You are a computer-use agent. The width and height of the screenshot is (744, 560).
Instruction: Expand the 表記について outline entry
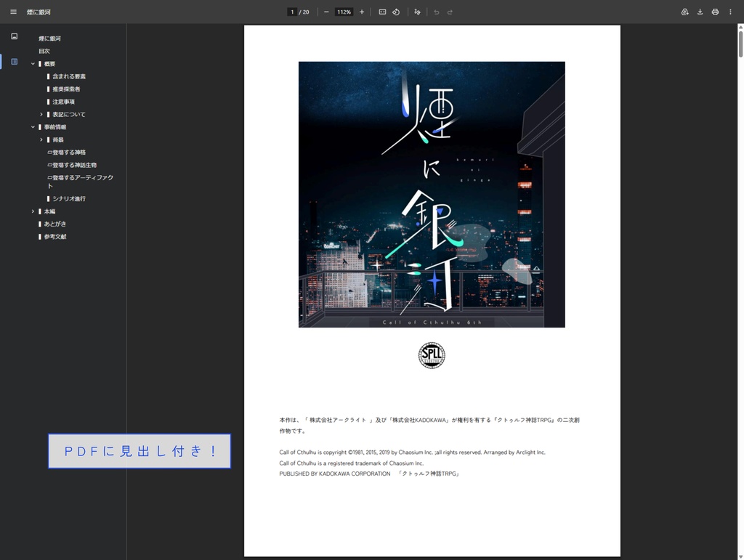tap(41, 114)
